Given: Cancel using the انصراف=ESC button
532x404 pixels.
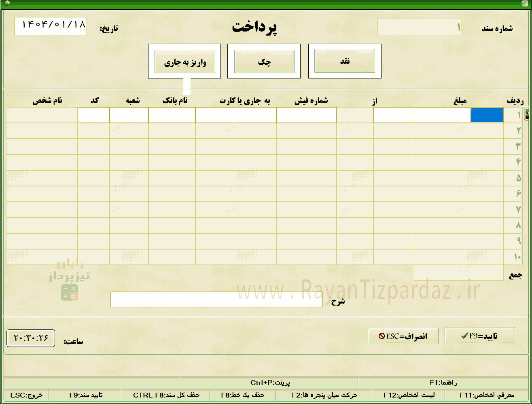Looking at the screenshot, I should (403, 336).
